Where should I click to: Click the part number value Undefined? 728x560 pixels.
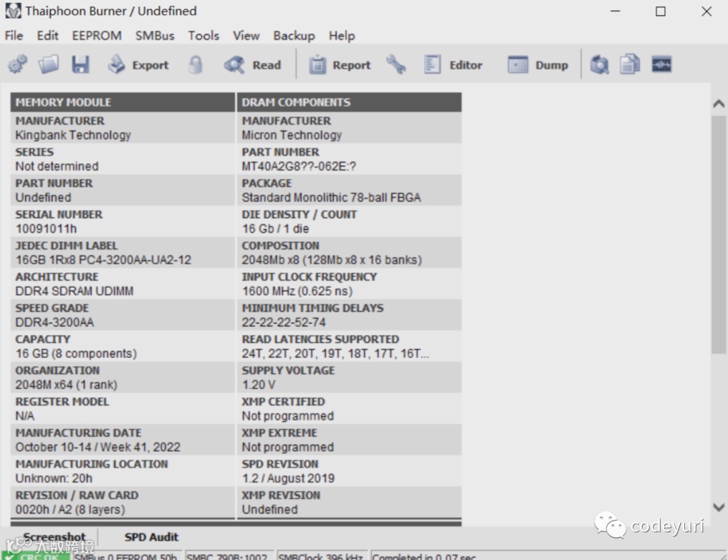coord(43,197)
